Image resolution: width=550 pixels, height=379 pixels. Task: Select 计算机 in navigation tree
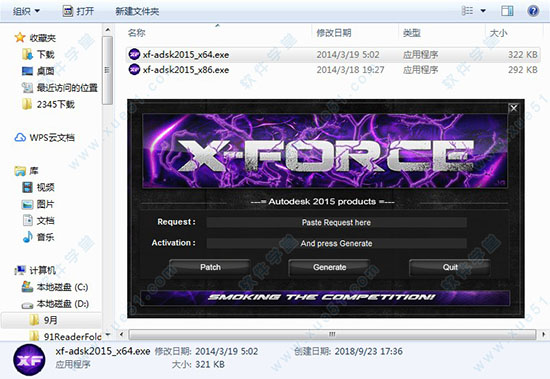pos(35,270)
